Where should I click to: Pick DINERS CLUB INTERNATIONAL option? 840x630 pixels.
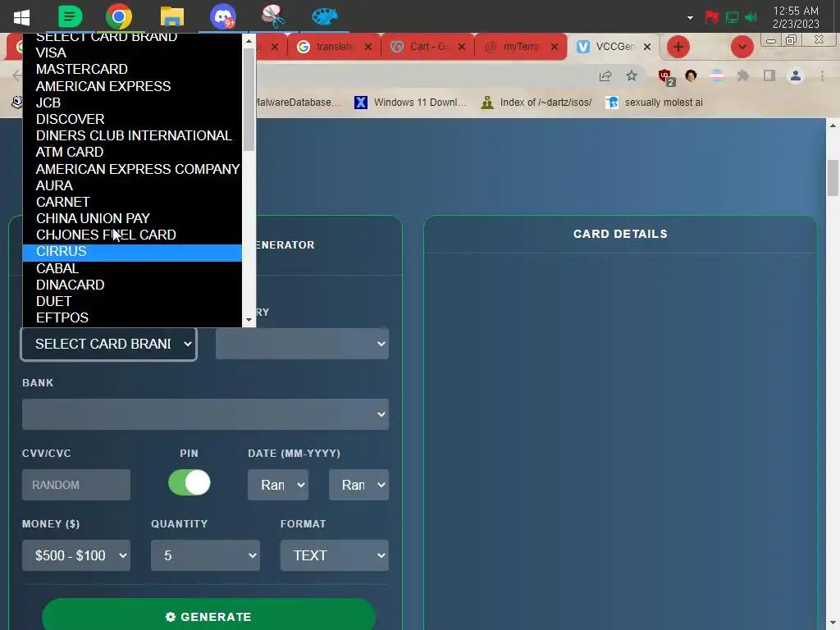132,135
